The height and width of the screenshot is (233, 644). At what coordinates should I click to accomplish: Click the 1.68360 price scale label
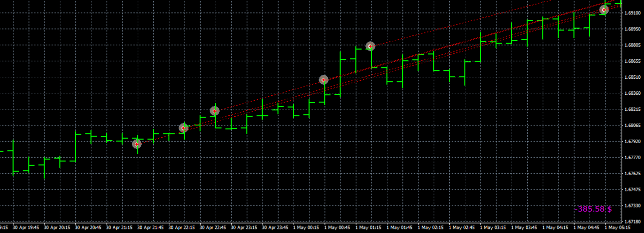coord(633,93)
